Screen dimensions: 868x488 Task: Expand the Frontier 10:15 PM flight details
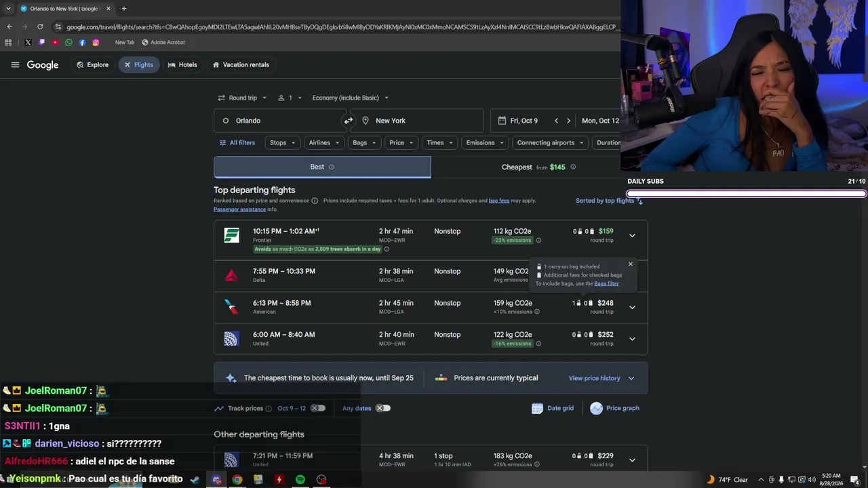coord(632,236)
